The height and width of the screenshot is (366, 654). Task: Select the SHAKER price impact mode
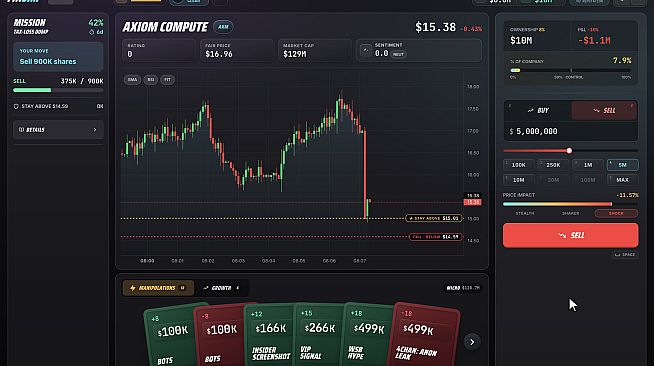(570, 213)
